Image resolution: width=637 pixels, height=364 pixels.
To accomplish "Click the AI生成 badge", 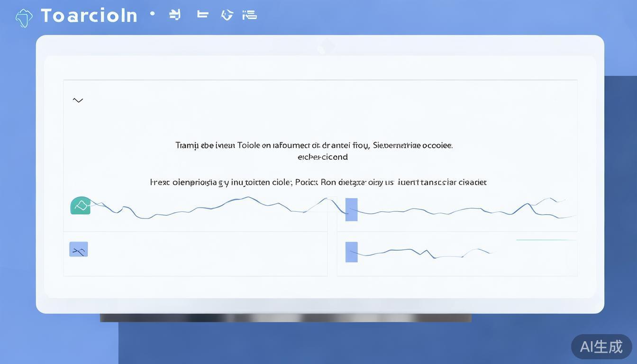I will click(601, 346).
